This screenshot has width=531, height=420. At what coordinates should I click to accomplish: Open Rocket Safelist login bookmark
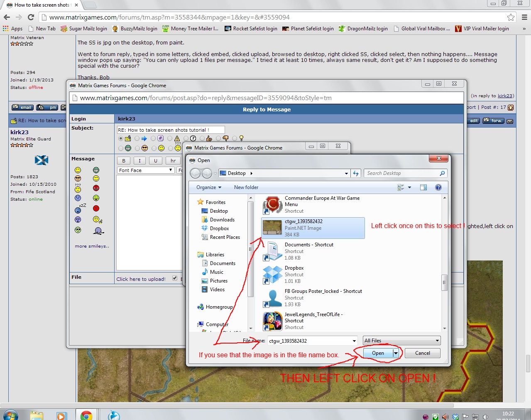251,29
